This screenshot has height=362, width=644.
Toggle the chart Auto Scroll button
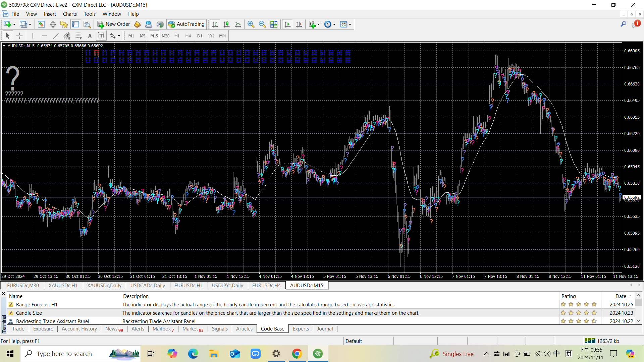point(287,24)
